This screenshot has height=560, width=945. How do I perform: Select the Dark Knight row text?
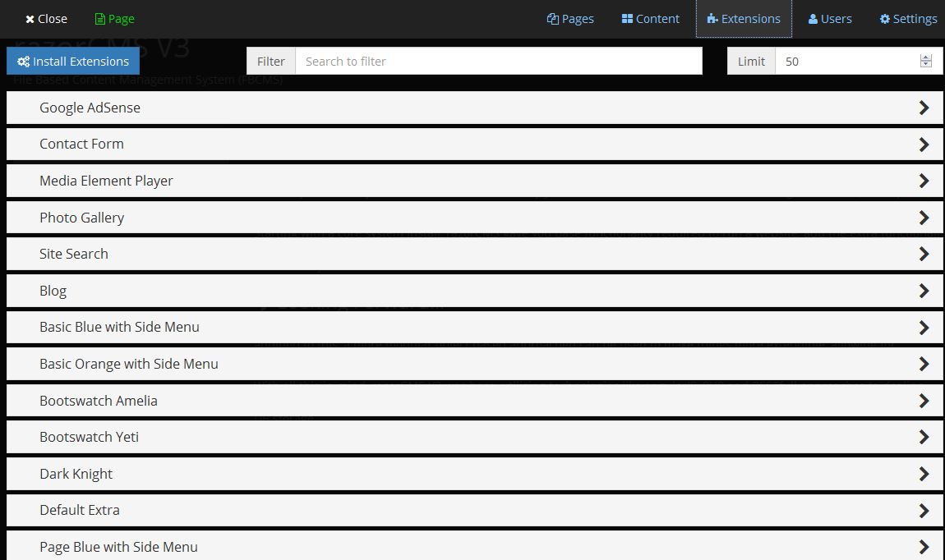pyautogui.click(x=76, y=474)
